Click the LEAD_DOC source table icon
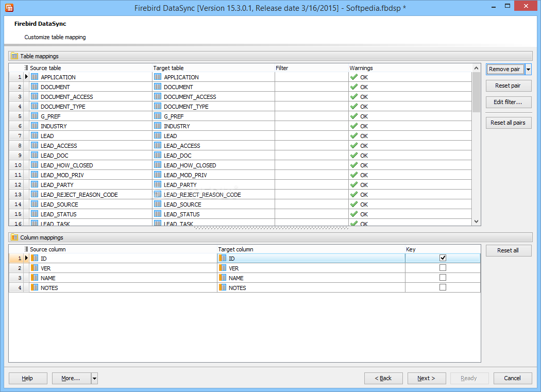 35,155
